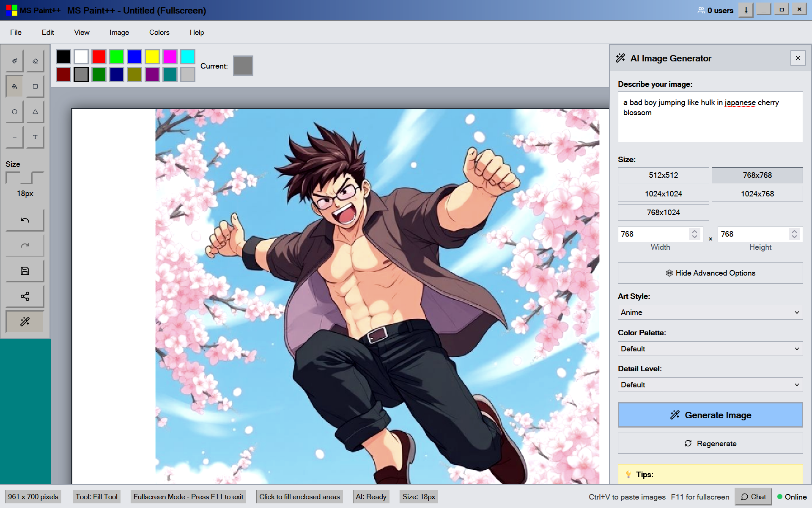Choose the 512x512 size preset
The image size is (812, 508).
[x=663, y=175]
